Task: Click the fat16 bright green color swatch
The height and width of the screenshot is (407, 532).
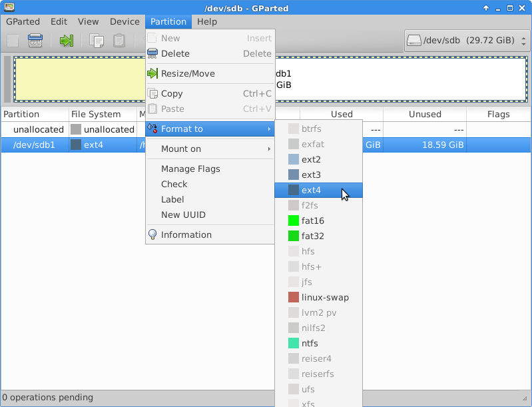Action: pyautogui.click(x=294, y=220)
